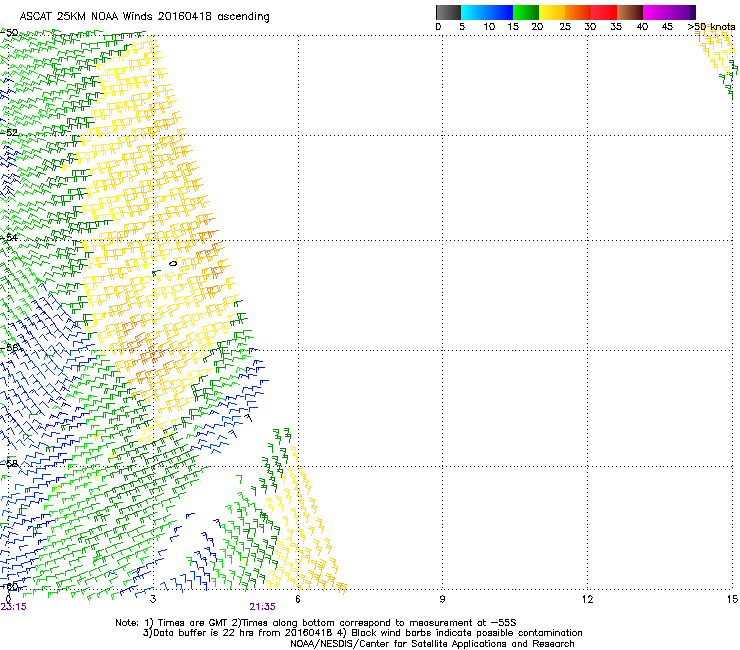Click the "-54" latitude axis label
The image size is (740, 650).
[9, 237]
